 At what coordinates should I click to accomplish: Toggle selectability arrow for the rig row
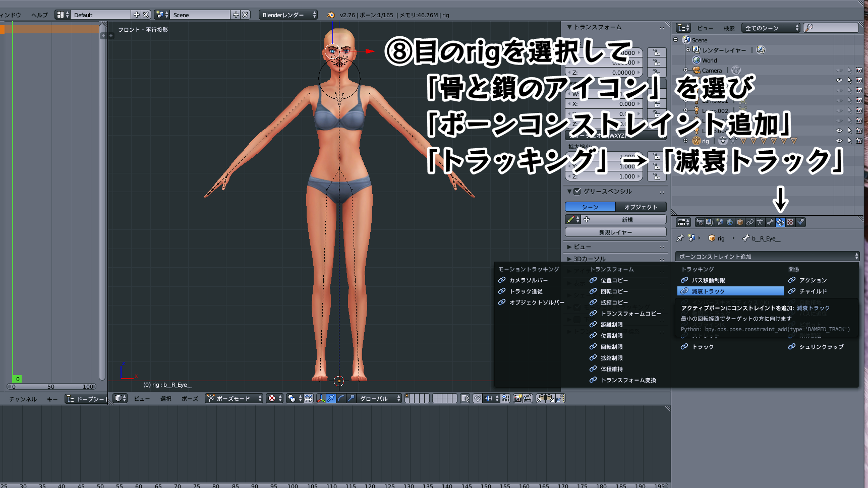pos(849,141)
